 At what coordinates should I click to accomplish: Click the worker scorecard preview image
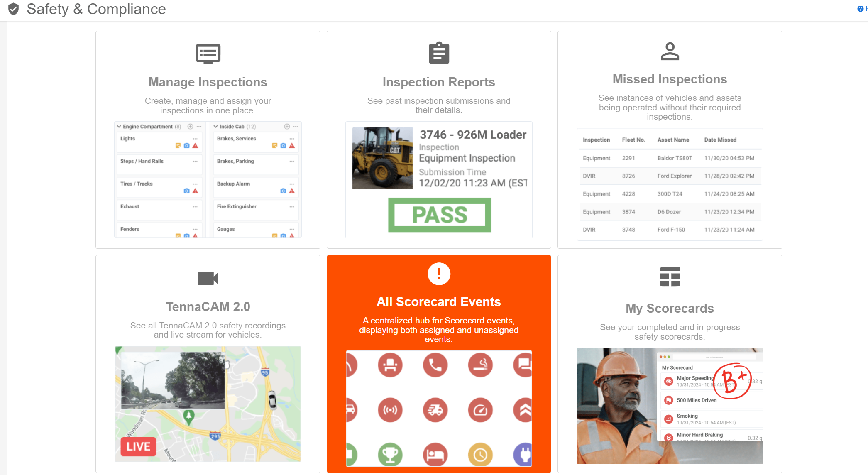[x=670, y=406]
